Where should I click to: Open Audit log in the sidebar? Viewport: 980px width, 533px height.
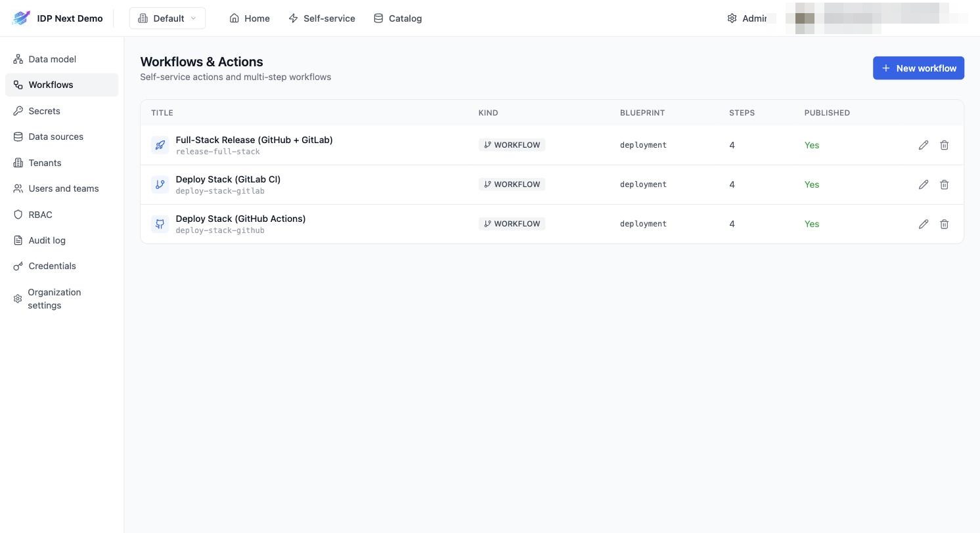click(62, 240)
